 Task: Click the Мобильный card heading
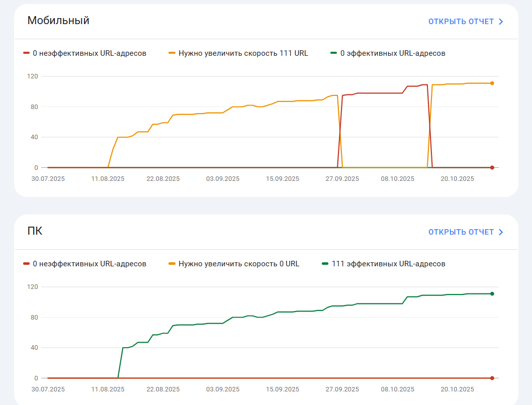(x=58, y=21)
